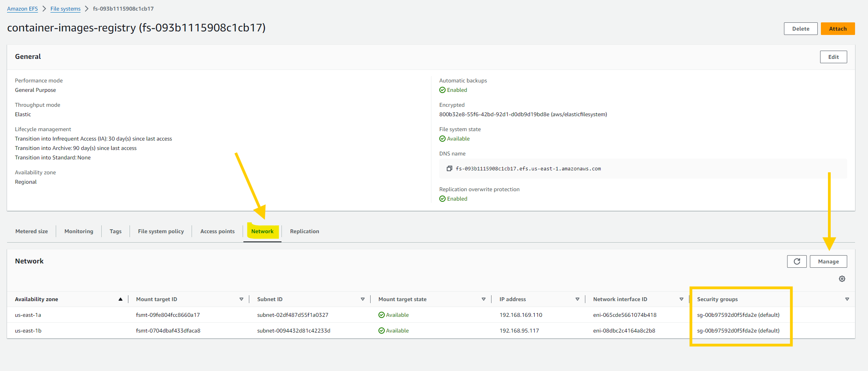868x371 pixels.
Task: Open the Tags tab
Action: pyautogui.click(x=115, y=231)
